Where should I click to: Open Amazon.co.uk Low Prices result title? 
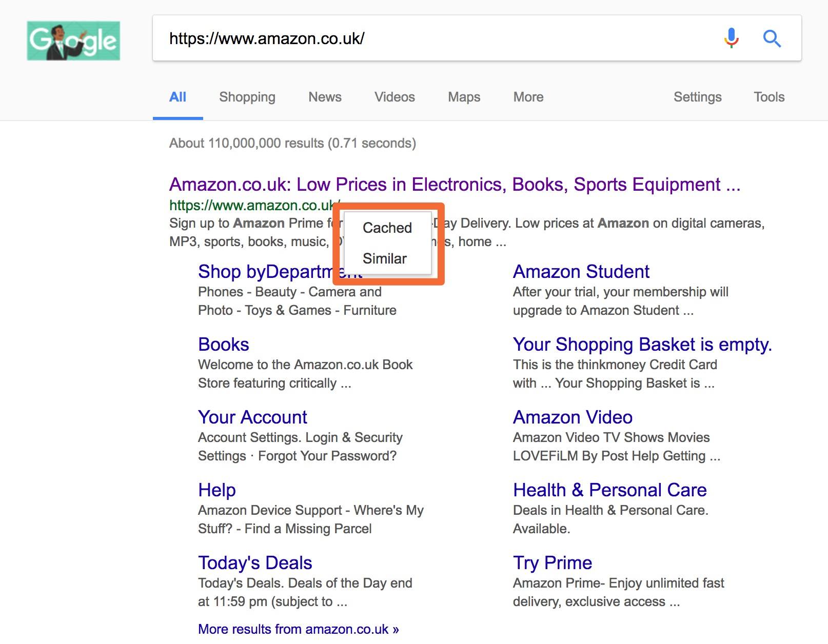tap(455, 184)
